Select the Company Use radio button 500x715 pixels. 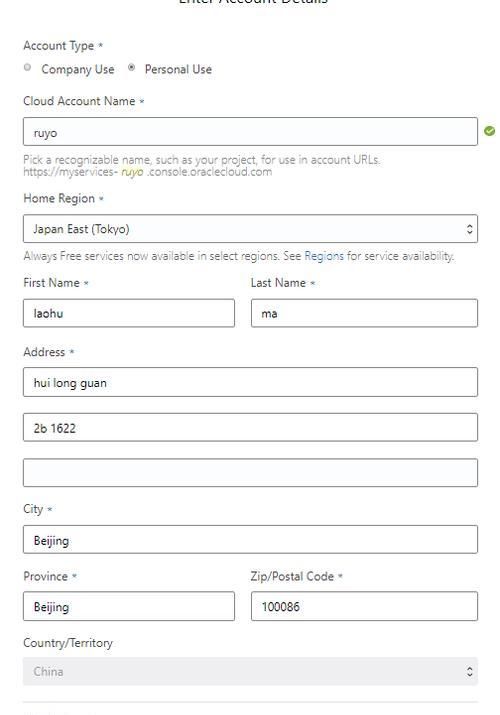point(27,67)
